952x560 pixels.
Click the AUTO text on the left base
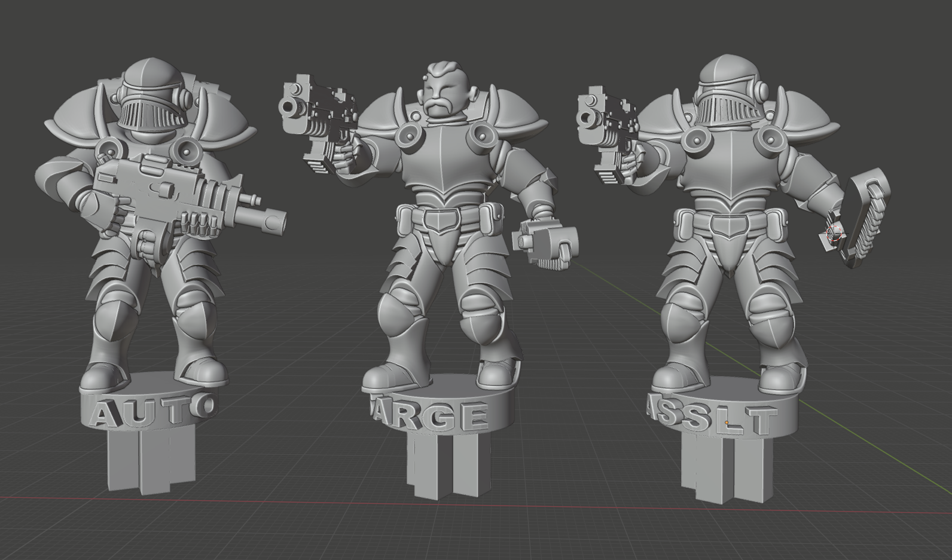pos(149,411)
